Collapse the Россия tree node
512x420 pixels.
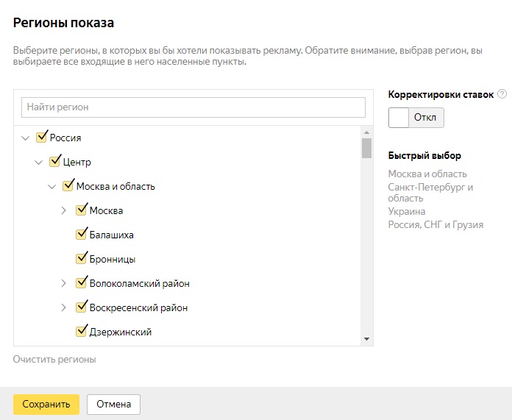click(x=25, y=138)
